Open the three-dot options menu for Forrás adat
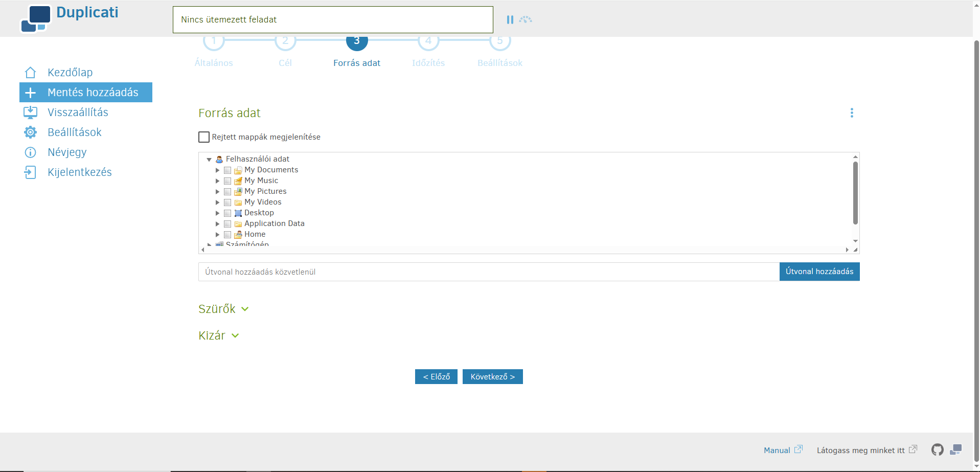The image size is (980, 472). tap(852, 113)
